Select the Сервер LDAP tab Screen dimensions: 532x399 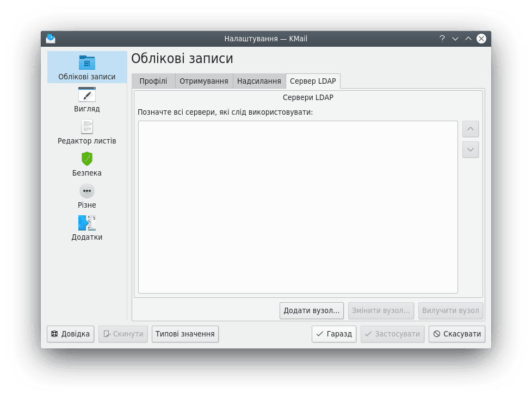tap(313, 81)
